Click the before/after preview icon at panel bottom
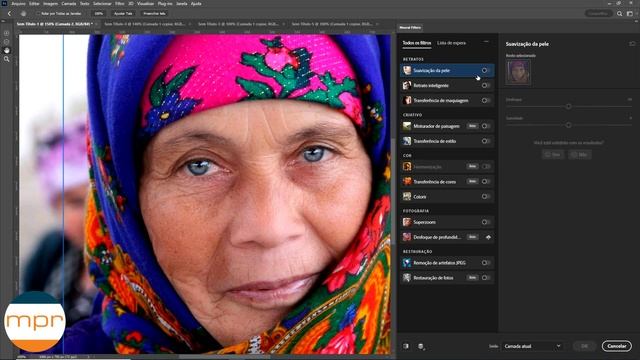Image resolution: width=640 pixels, height=360 pixels. pos(406,346)
